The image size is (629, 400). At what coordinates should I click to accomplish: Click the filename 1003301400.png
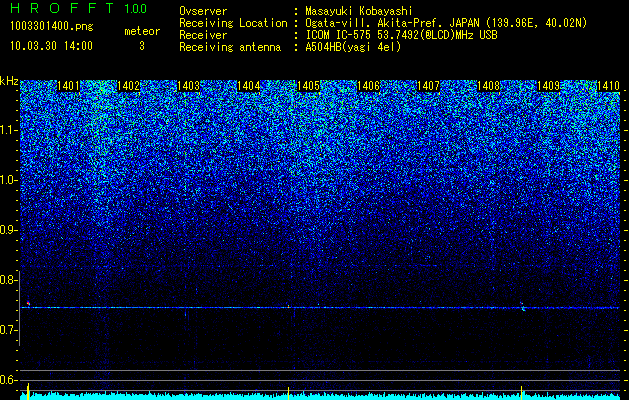pos(52,27)
